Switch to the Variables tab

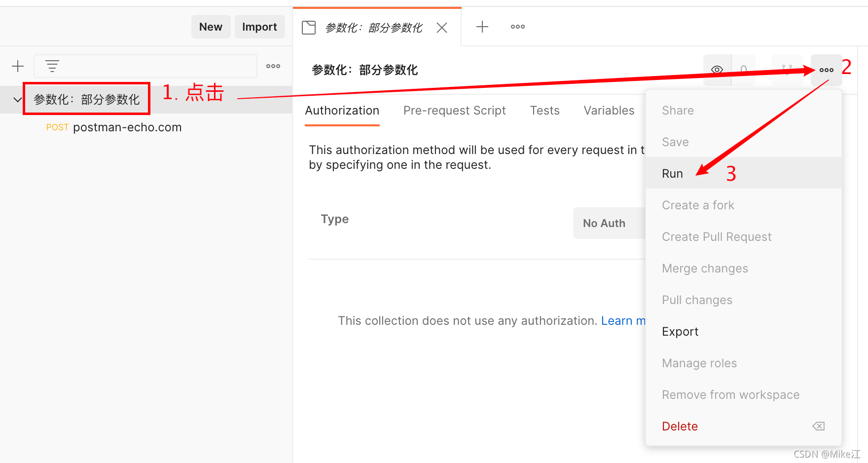pos(609,111)
